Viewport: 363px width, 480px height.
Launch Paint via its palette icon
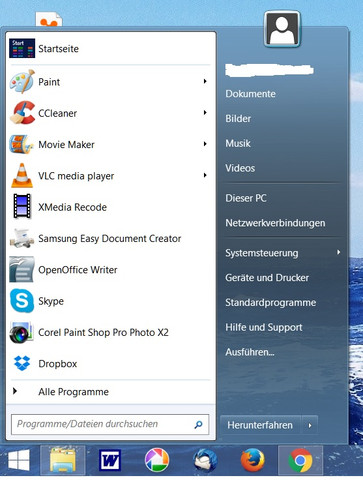22,81
